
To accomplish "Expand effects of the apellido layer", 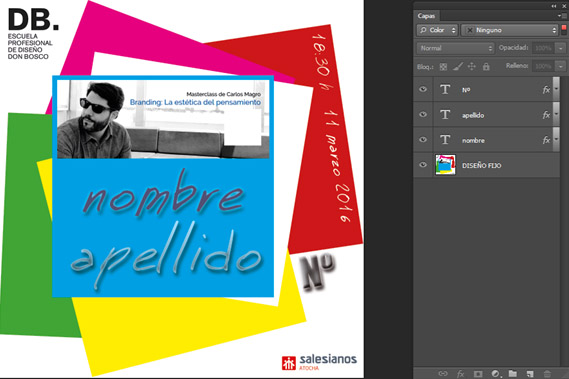I will click(556, 115).
